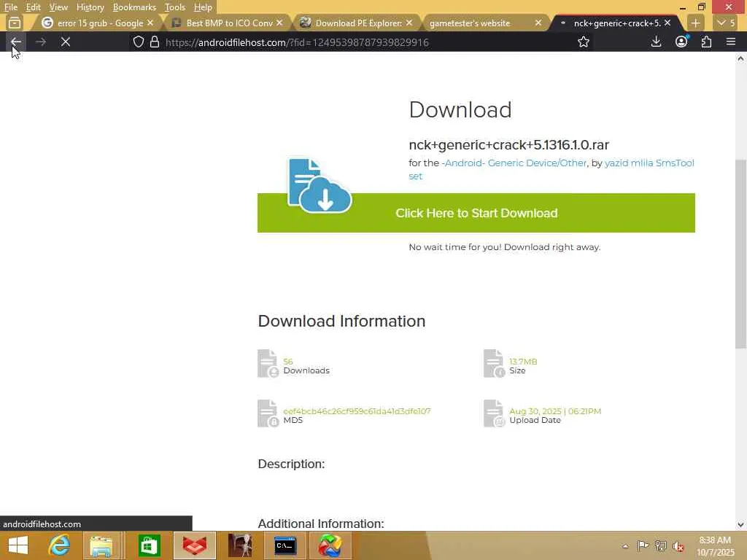Select the MD5 hash value text

click(357, 411)
